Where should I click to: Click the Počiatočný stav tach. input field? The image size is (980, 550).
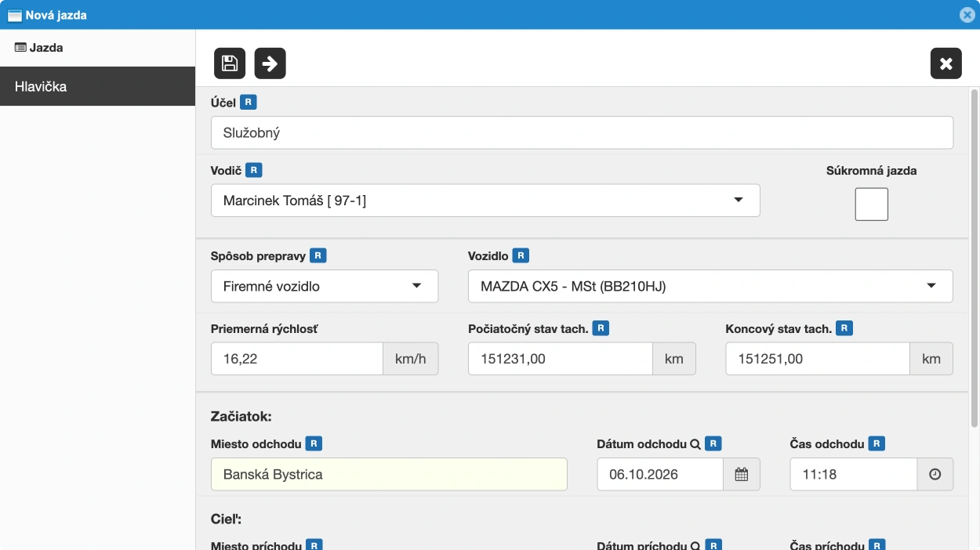pos(561,359)
